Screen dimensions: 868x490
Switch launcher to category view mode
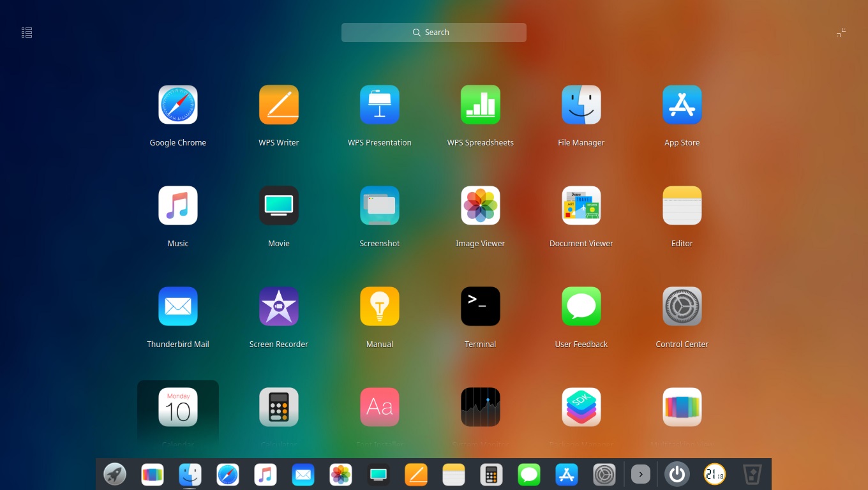point(27,33)
